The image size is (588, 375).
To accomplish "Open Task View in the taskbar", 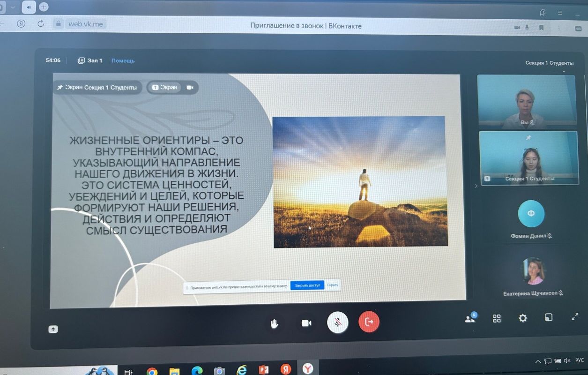I will [x=128, y=372].
